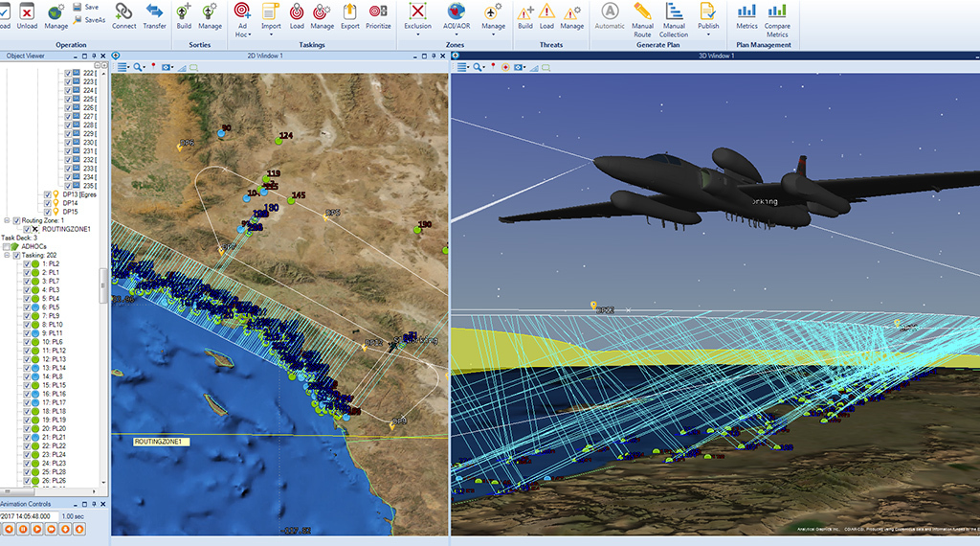Toggle the DP14 checkbox in Object Viewer
The image size is (980, 546).
coord(47,203)
